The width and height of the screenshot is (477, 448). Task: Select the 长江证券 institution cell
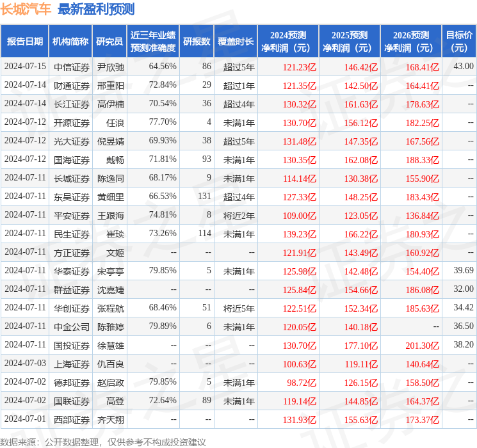(x=72, y=104)
